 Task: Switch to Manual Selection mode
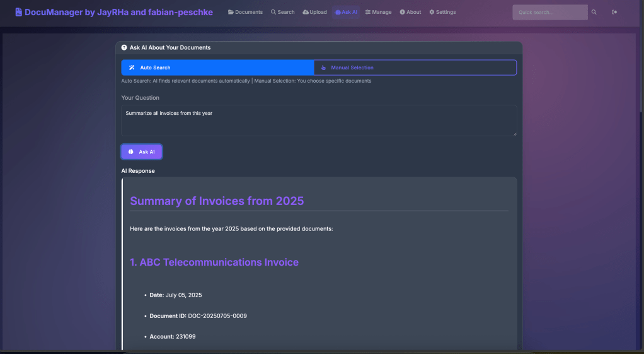tap(415, 68)
